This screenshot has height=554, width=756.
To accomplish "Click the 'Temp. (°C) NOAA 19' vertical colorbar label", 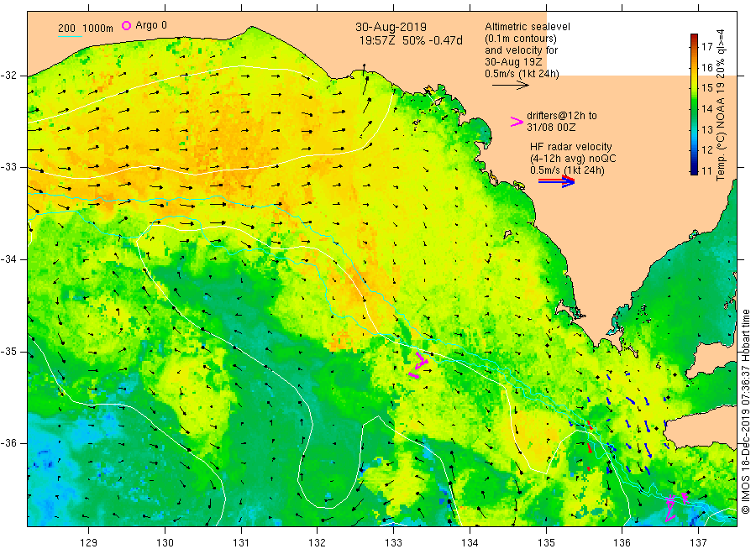I will (x=721, y=130).
